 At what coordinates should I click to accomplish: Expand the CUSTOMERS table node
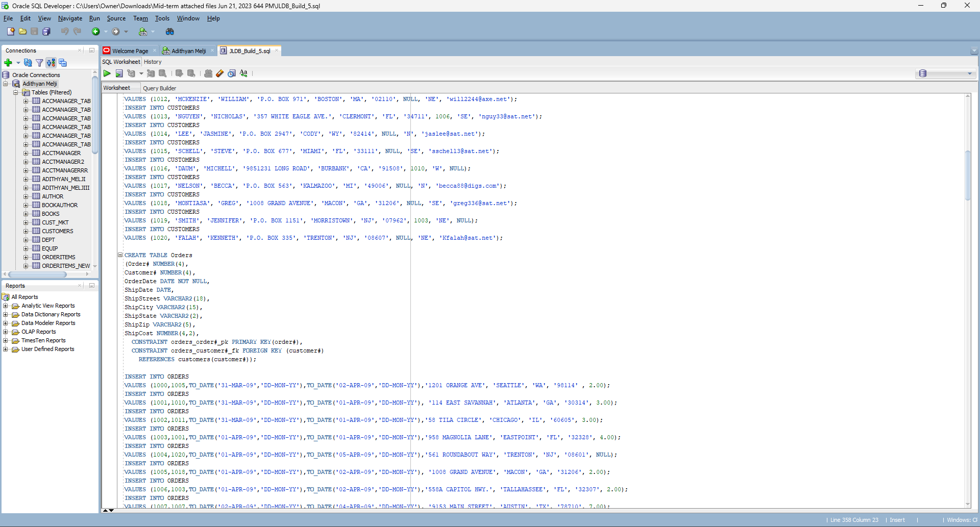pos(26,231)
